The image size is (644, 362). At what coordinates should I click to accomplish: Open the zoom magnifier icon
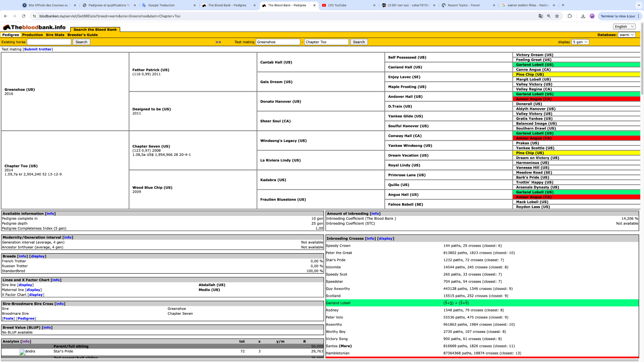coord(549,16)
